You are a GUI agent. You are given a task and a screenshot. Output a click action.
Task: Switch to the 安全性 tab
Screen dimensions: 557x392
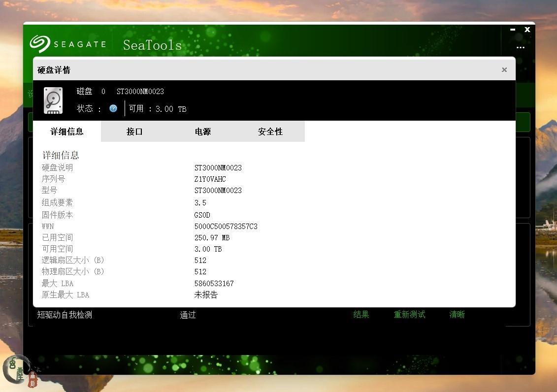pyautogui.click(x=270, y=131)
